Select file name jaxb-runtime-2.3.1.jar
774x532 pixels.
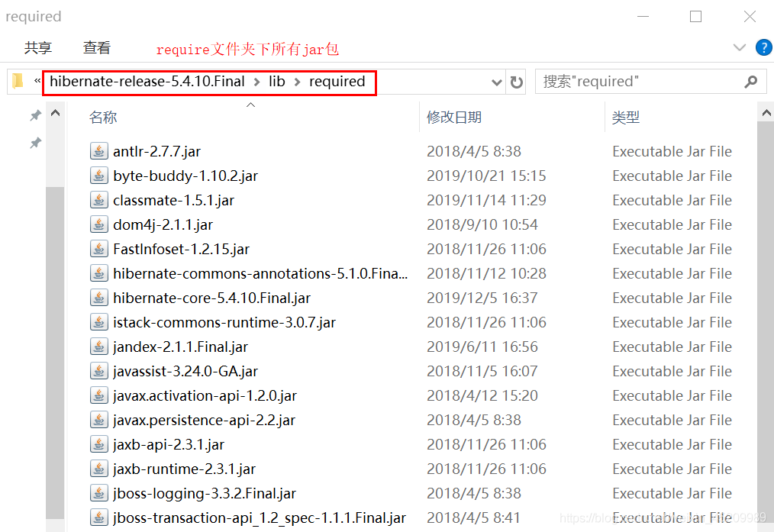tap(184, 469)
